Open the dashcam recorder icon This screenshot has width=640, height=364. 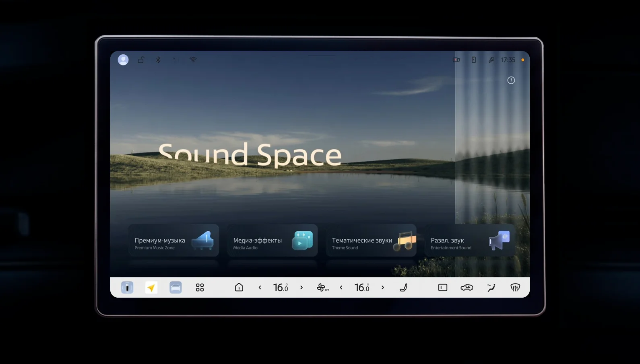click(456, 60)
